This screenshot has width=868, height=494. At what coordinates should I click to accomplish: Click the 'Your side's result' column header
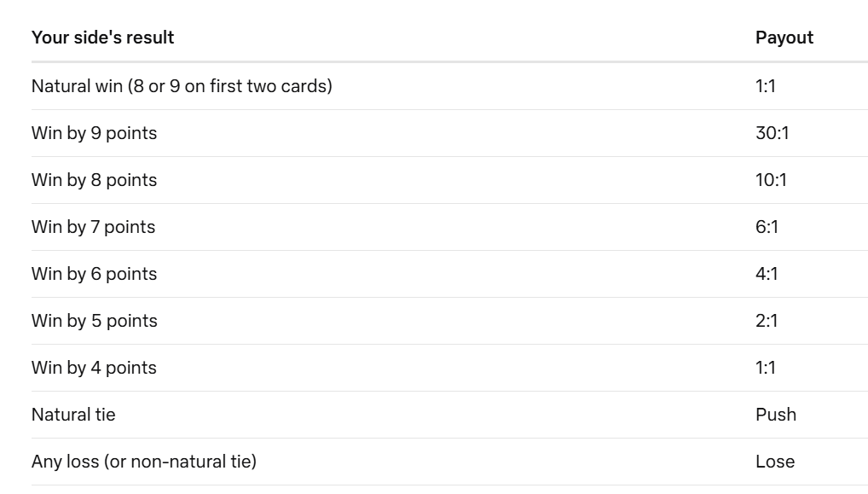(x=102, y=38)
